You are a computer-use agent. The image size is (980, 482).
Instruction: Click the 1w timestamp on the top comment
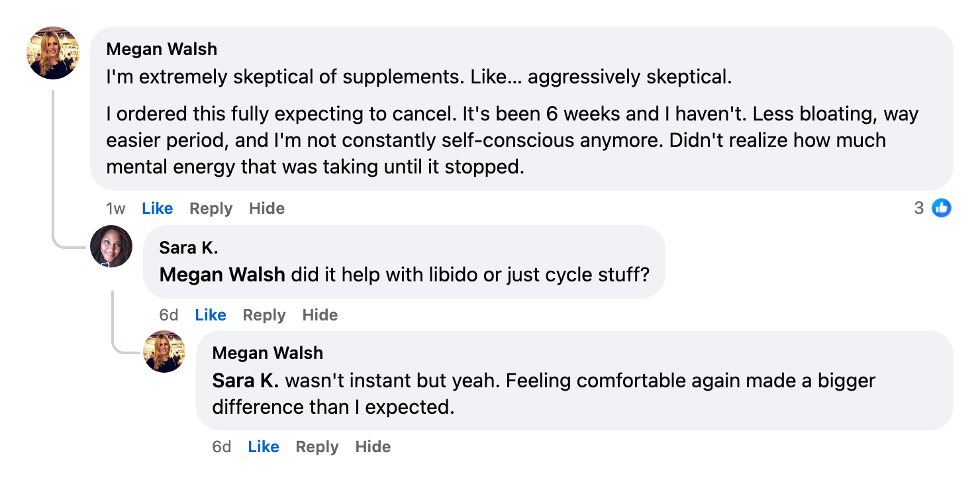click(115, 208)
